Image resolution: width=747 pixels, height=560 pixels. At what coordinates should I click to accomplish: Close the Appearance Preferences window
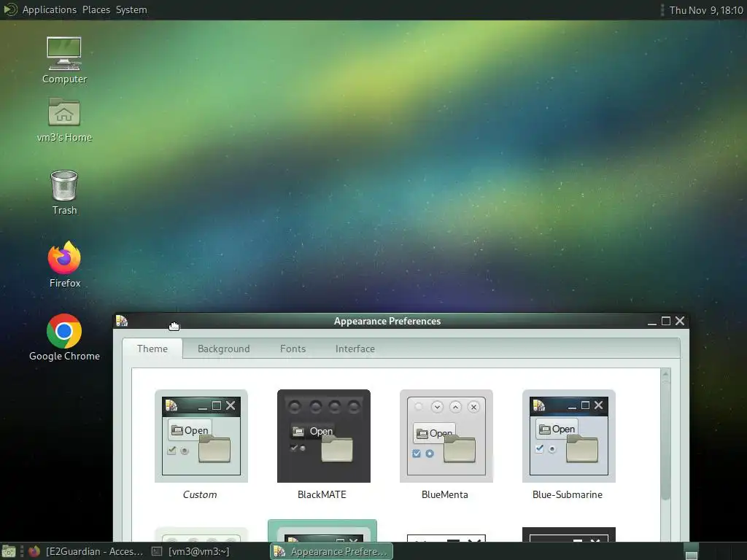coord(680,321)
